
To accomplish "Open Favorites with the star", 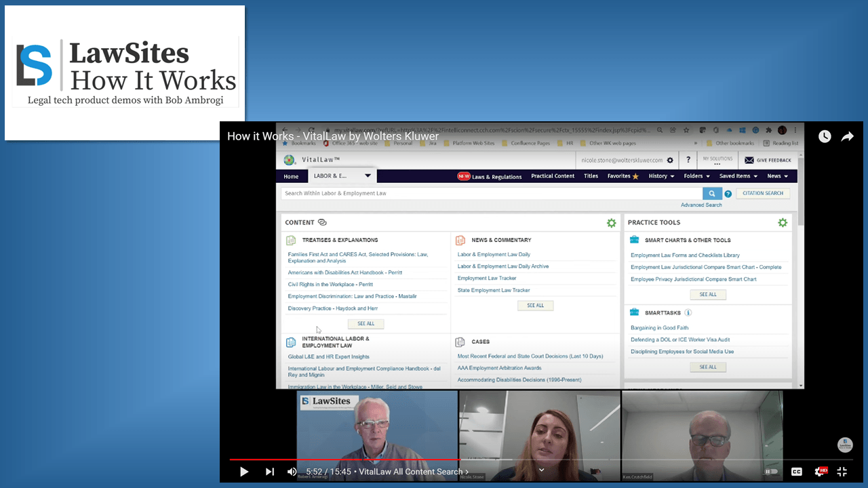I will click(623, 176).
